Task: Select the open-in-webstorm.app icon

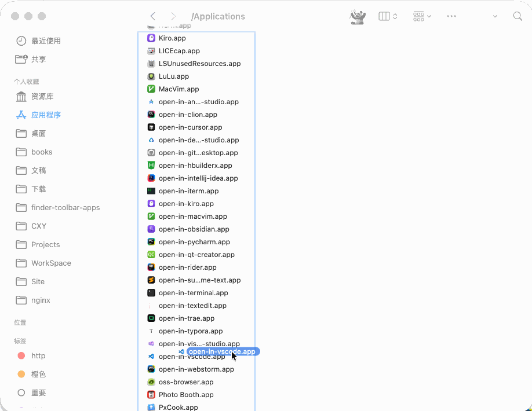Action: (x=151, y=369)
